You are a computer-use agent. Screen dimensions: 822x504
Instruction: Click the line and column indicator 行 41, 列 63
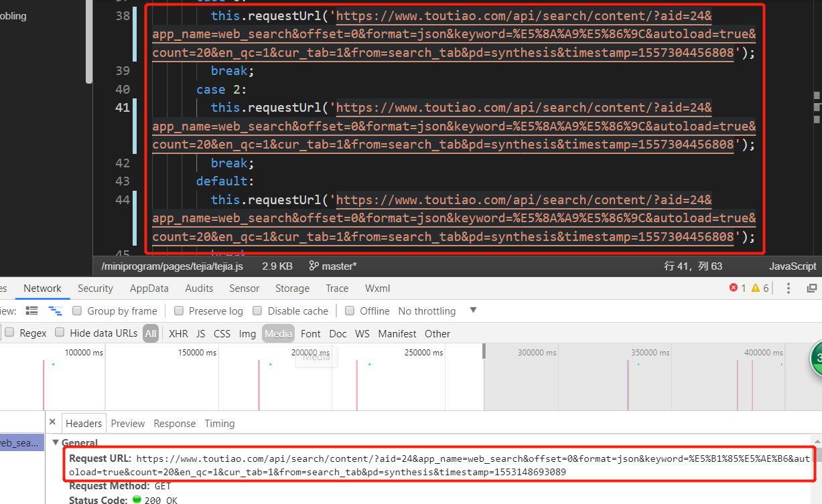[x=693, y=266]
